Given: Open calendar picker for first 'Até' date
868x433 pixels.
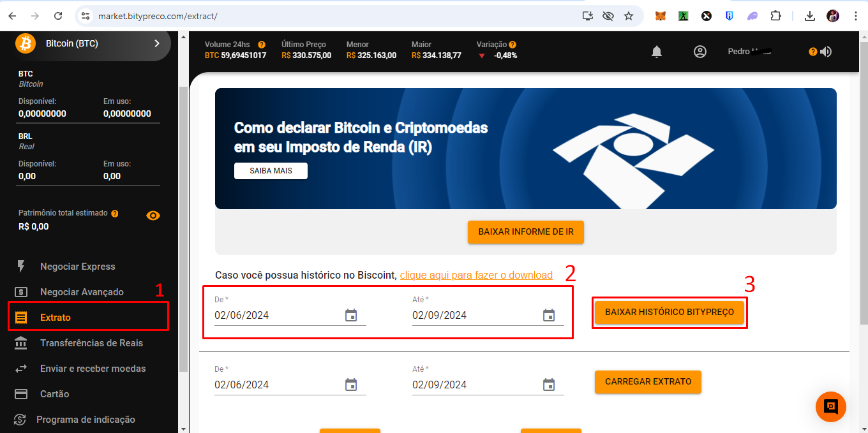Looking at the screenshot, I should [x=549, y=315].
